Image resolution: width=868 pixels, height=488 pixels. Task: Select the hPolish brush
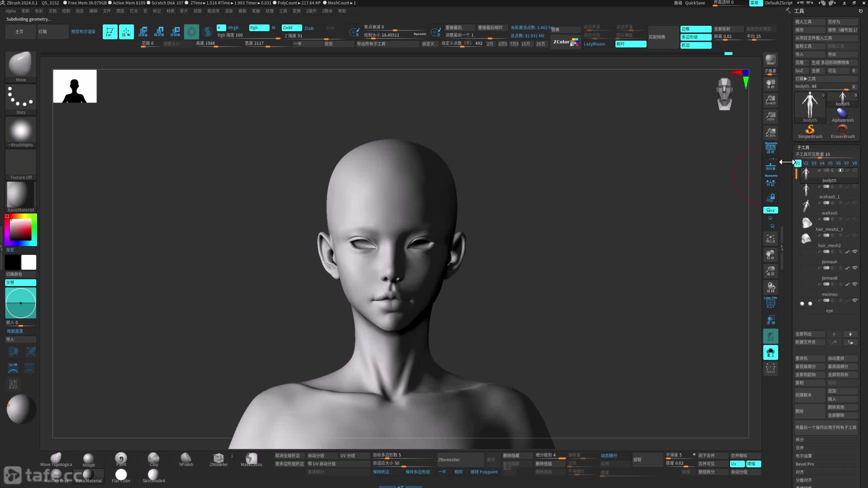pos(186,460)
